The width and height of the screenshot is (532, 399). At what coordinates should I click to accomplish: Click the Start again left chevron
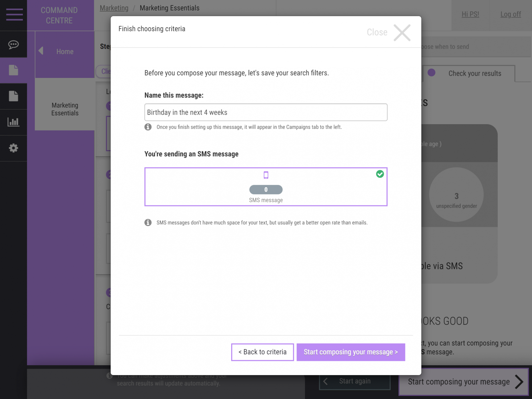point(325,381)
